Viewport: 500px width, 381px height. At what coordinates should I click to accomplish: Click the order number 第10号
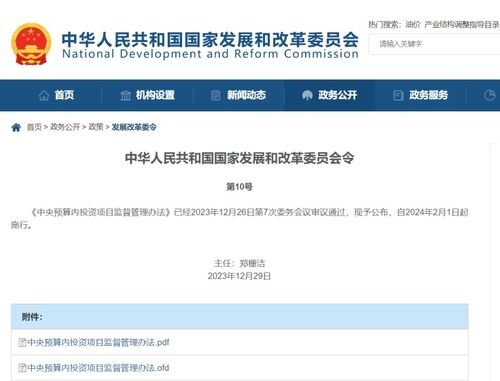pyautogui.click(x=239, y=187)
